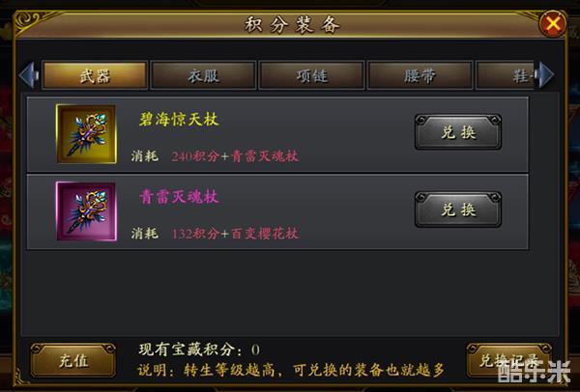Click the 充值 recharge button

73,360
